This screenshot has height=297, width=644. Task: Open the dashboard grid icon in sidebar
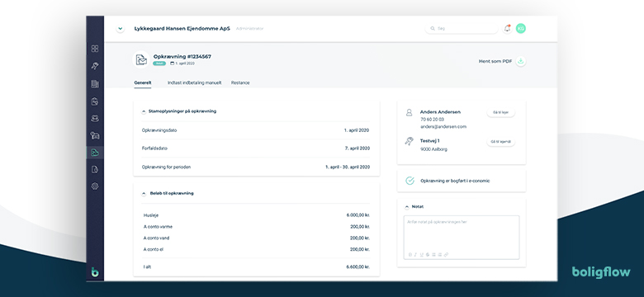click(x=95, y=49)
